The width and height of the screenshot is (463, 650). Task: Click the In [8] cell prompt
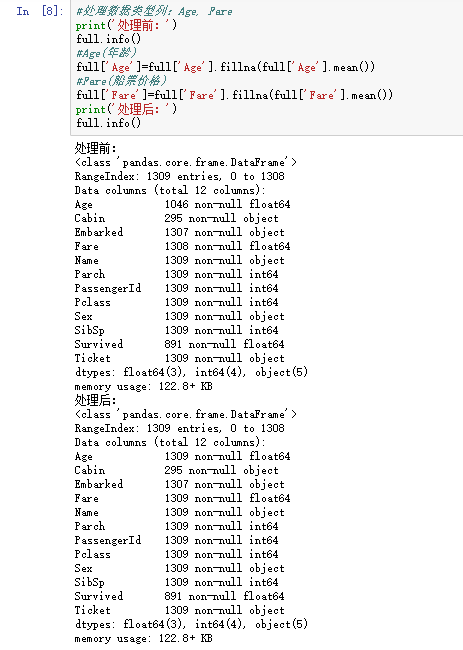coord(40,11)
